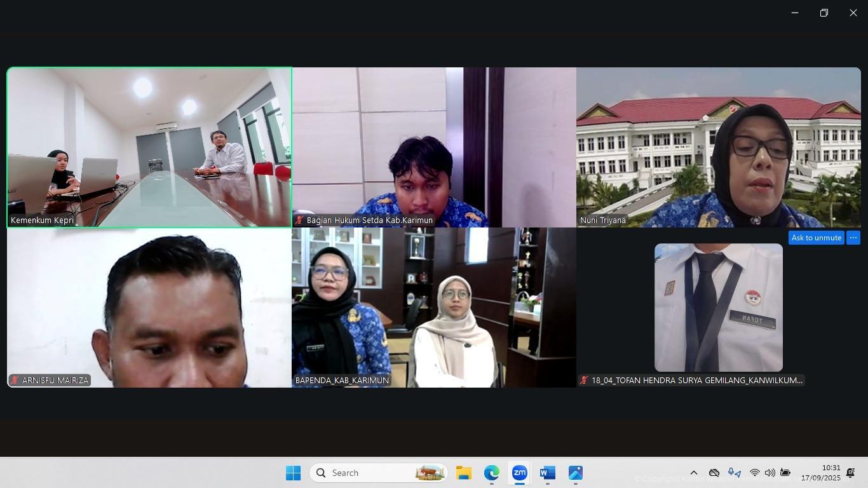Expand the hidden system tray icons chevron
This screenshot has height=488, width=868.
(x=694, y=473)
